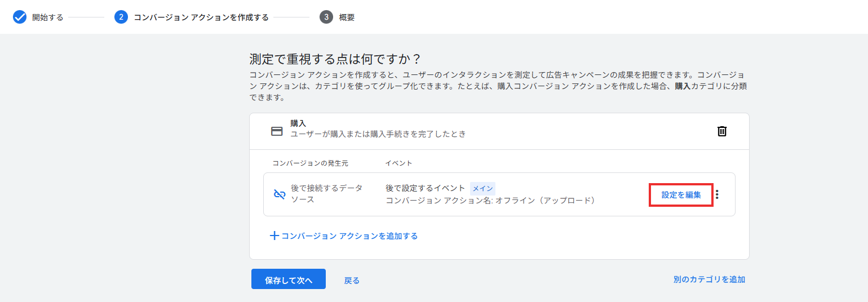Click the credit card icon beside 購入

277,131
